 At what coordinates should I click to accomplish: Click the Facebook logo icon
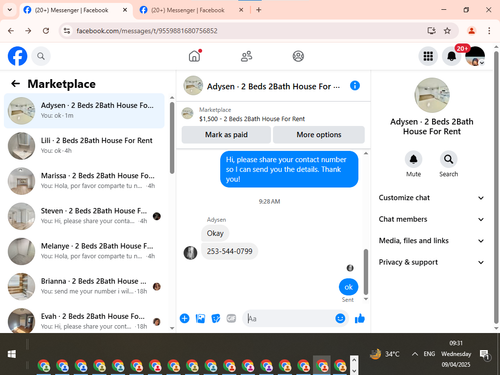click(x=17, y=56)
